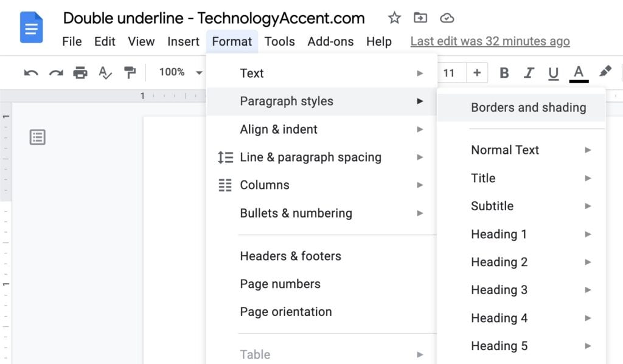Expand Heading 3 style options
623x364 pixels.
click(521, 290)
